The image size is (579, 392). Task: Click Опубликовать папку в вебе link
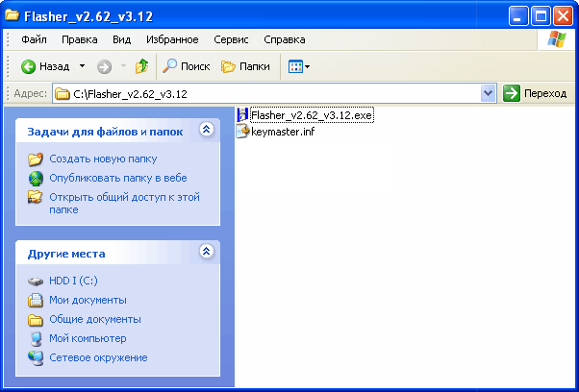point(117,178)
